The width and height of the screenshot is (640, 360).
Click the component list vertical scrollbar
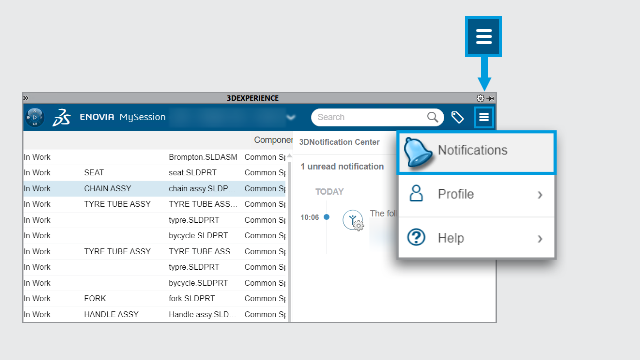289,237
